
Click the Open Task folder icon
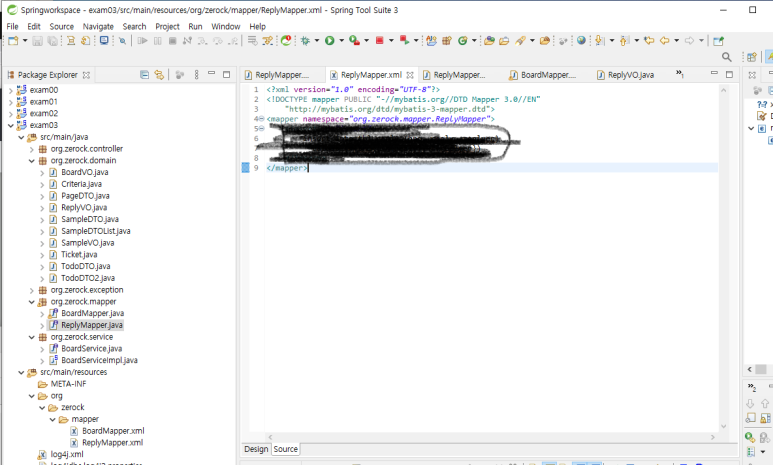(504, 41)
